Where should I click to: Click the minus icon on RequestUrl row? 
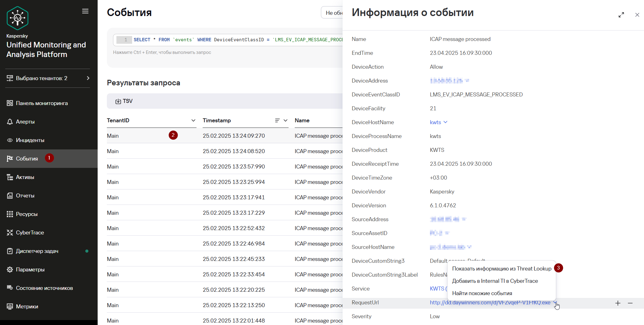point(630,303)
